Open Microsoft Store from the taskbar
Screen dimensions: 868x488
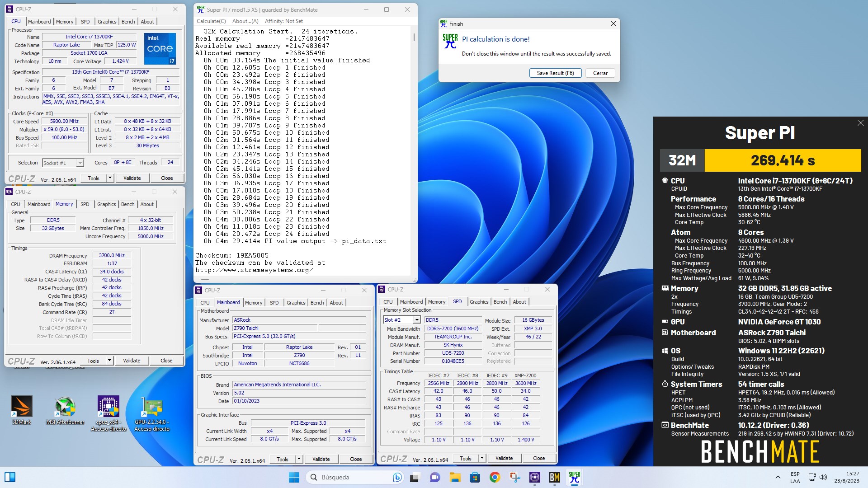click(x=475, y=477)
